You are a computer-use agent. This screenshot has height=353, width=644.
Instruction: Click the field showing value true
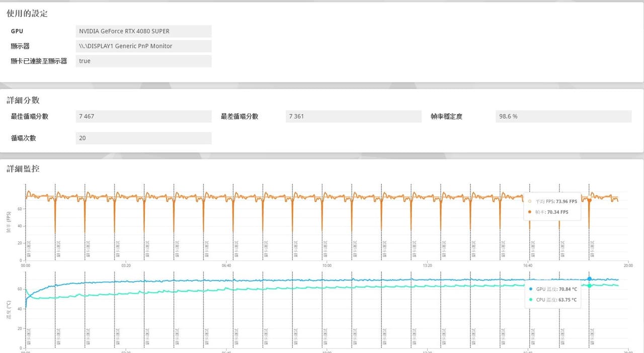[x=143, y=61]
